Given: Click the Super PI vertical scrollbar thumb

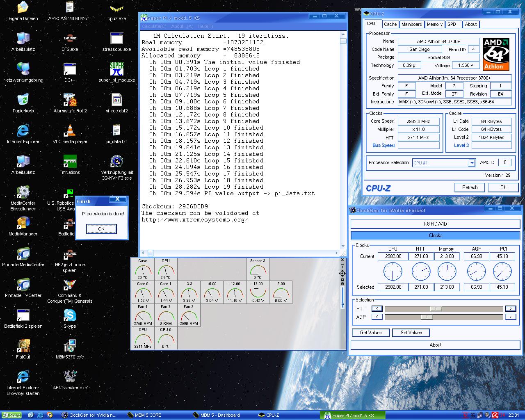Looking at the screenshot, I should click(x=343, y=41).
